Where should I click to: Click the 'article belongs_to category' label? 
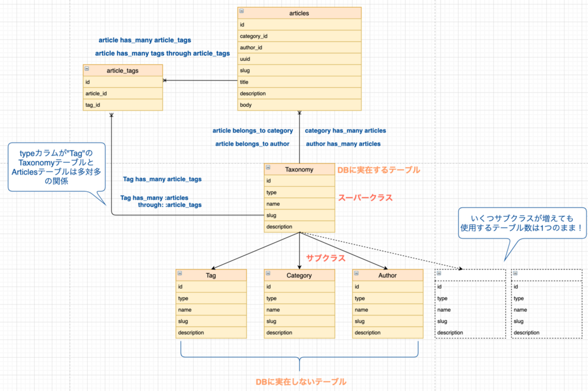coord(252,130)
